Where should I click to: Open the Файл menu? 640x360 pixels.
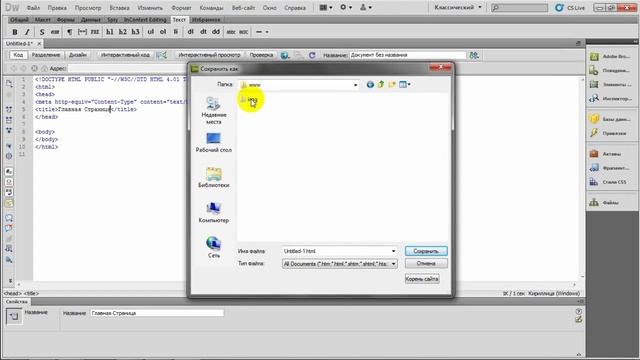pyautogui.click(x=33, y=8)
